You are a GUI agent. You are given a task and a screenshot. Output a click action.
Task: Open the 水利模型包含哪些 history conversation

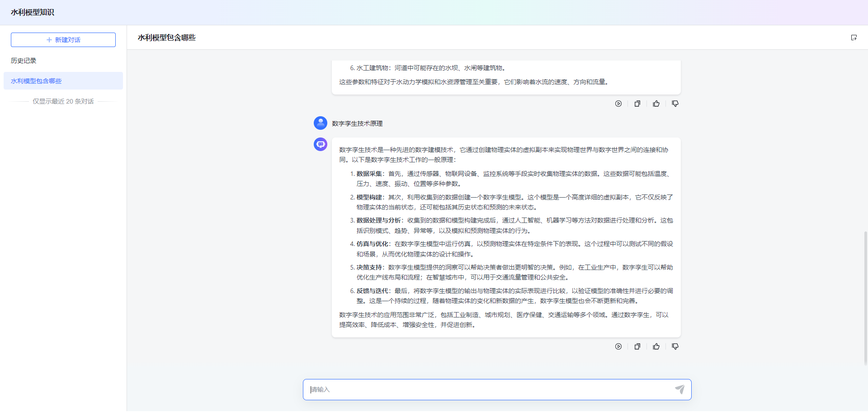pyautogui.click(x=63, y=81)
